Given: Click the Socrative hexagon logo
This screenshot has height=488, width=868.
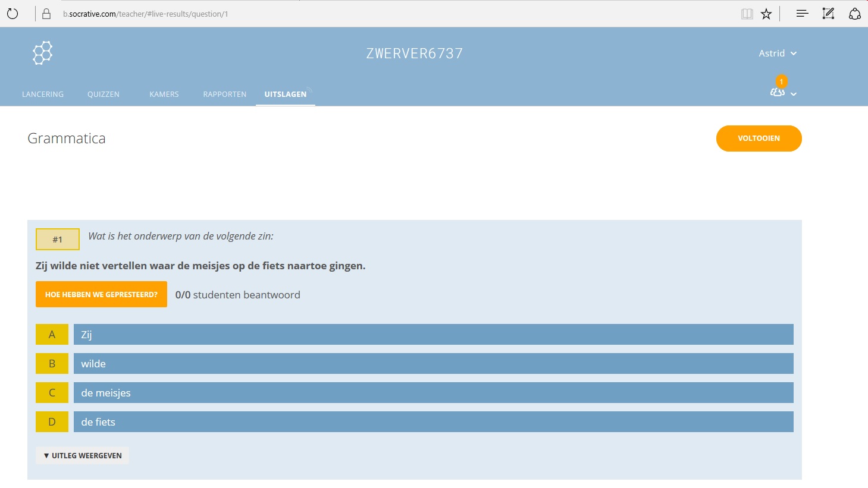Looking at the screenshot, I should click(x=42, y=53).
